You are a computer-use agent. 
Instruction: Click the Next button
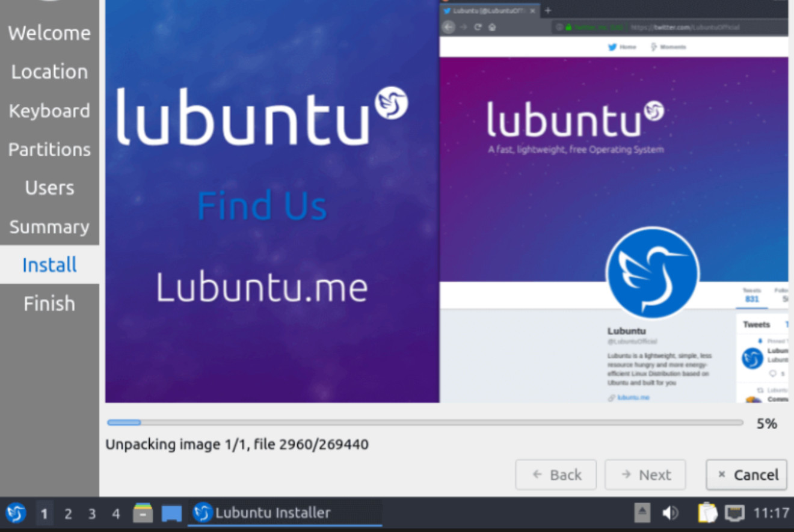coord(645,475)
